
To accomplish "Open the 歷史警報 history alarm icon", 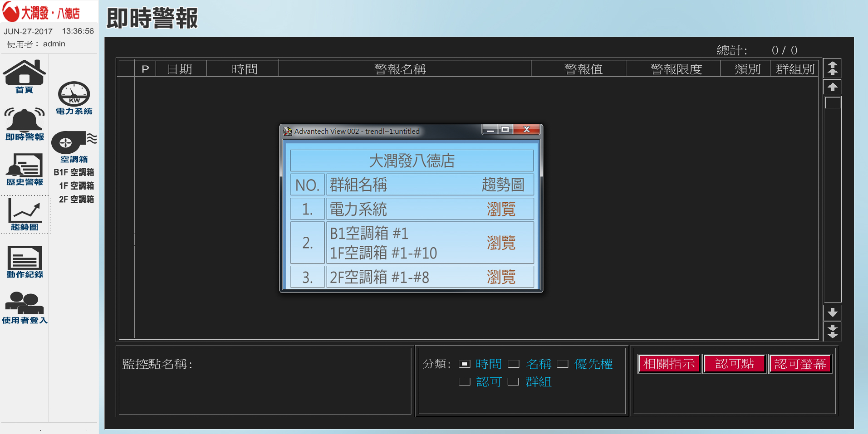I will [25, 170].
